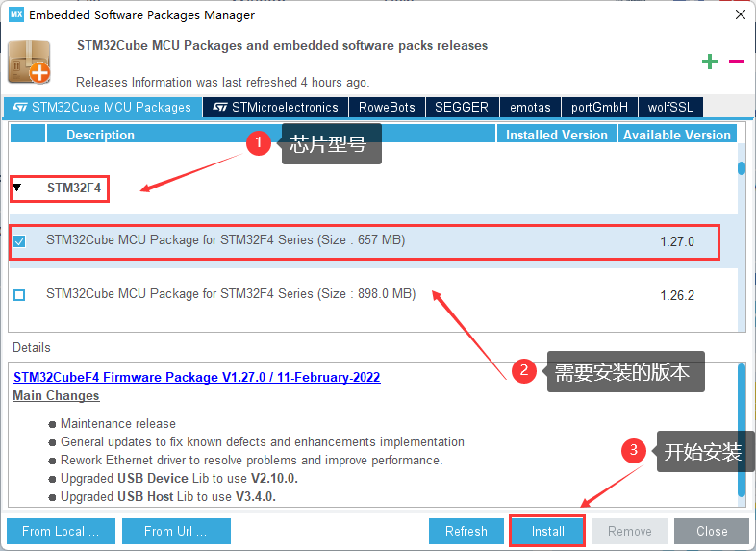Click the Main Changes heading
756x551 pixels.
click(x=56, y=396)
